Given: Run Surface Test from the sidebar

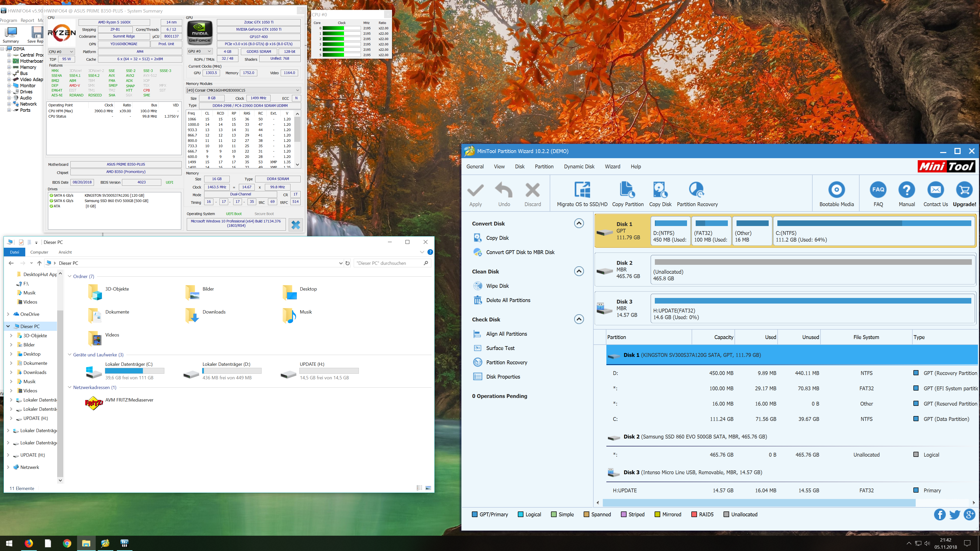Looking at the screenshot, I should pos(500,348).
